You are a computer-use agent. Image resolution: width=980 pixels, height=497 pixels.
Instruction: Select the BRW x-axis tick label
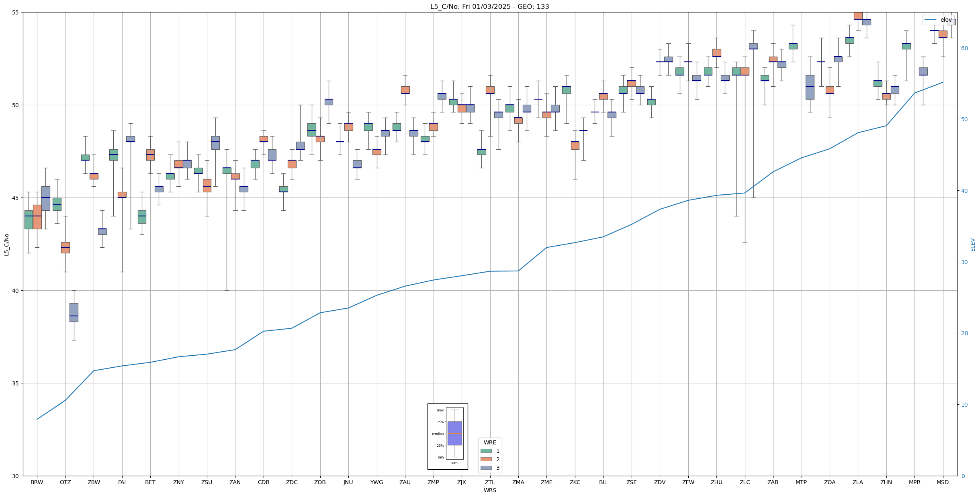(37, 482)
